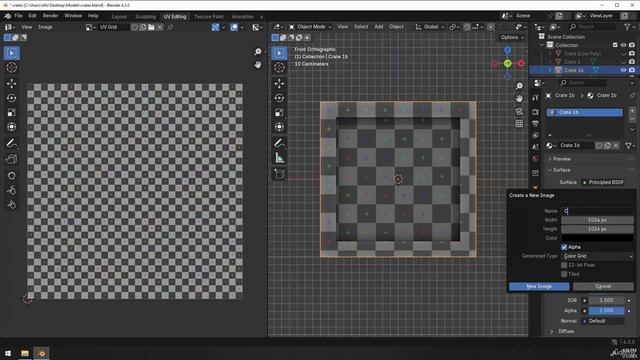This screenshot has height=360, width=640.
Task: Open the Options dropdown in viewport
Action: pyautogui.click(x=512, y=37)
